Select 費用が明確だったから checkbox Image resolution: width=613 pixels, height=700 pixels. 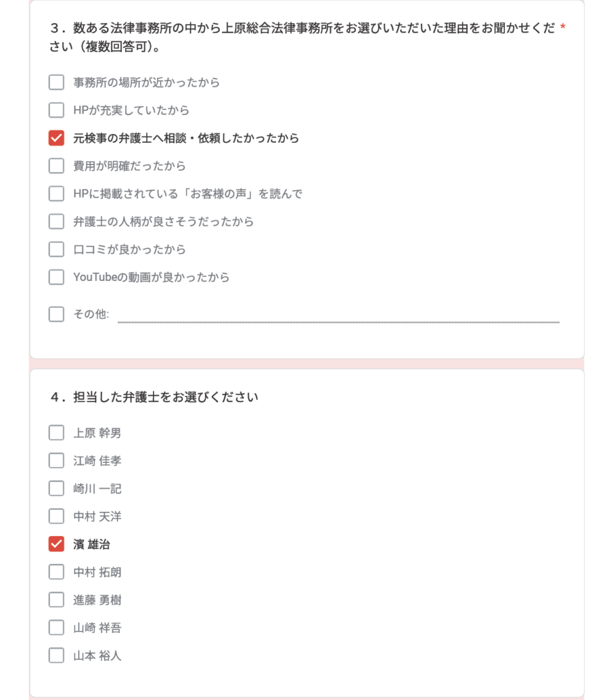coord(56,165)
